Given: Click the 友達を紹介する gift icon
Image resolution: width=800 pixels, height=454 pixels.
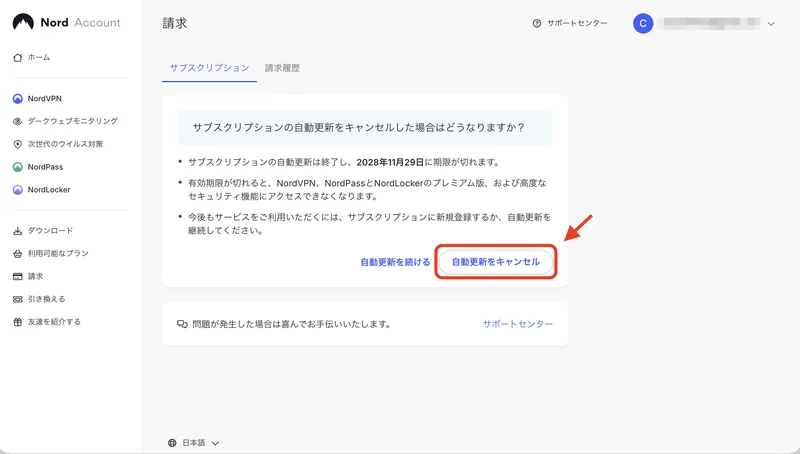Looking at the screenshot, I should point(17,322).
